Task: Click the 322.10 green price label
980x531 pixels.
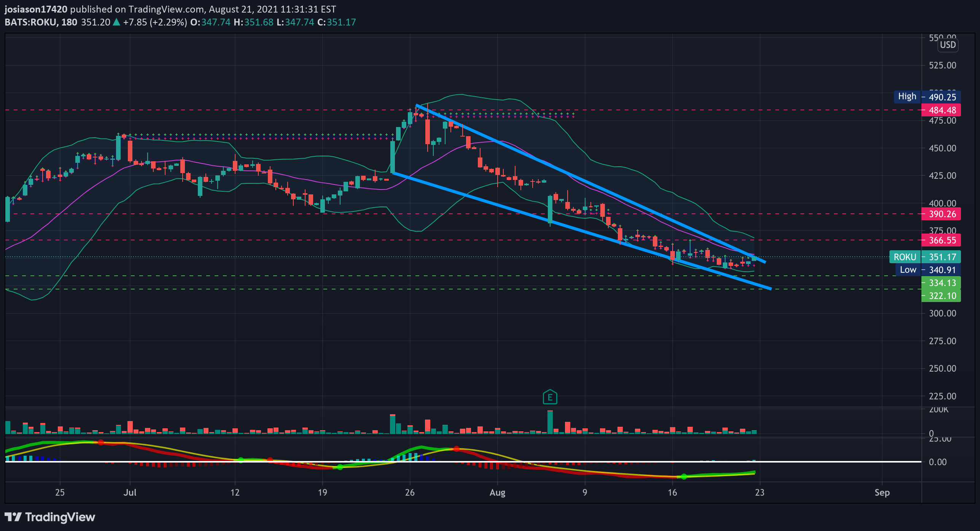Action: [x=942, y=296]
